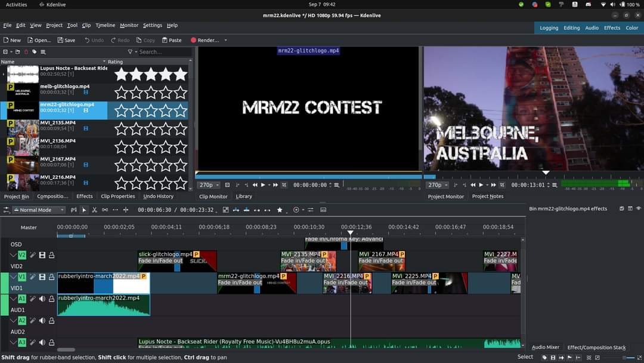Viewport: 644px width, 363px height.
Task: Open the Timeline menu
Action: pyautogui.click(x=105, y=25)
